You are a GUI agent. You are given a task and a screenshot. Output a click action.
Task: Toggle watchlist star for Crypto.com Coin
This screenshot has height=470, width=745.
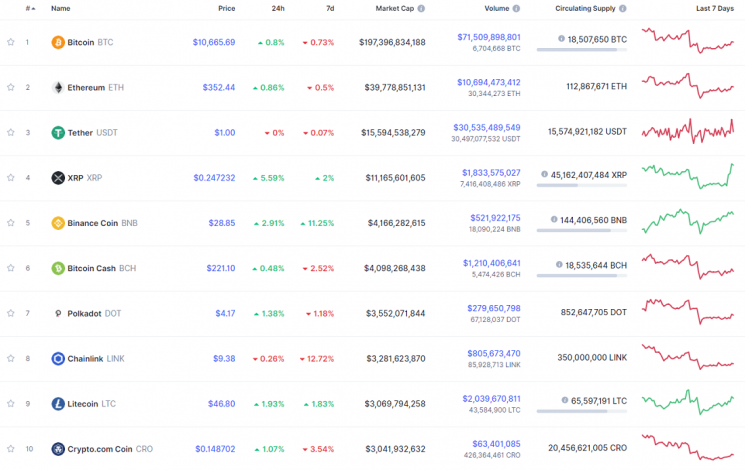tap(10, 448)
